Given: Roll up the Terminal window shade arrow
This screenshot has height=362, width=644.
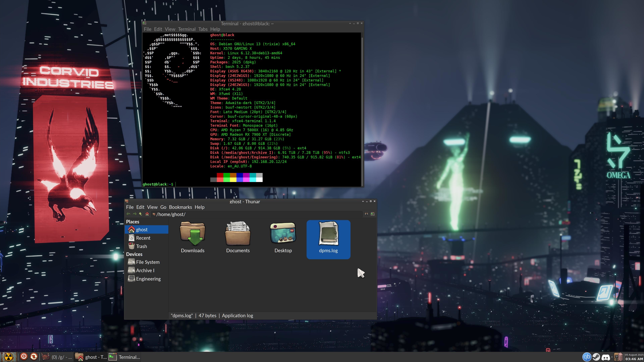Looking at the screenshot, I should click(x=350, y=23).
